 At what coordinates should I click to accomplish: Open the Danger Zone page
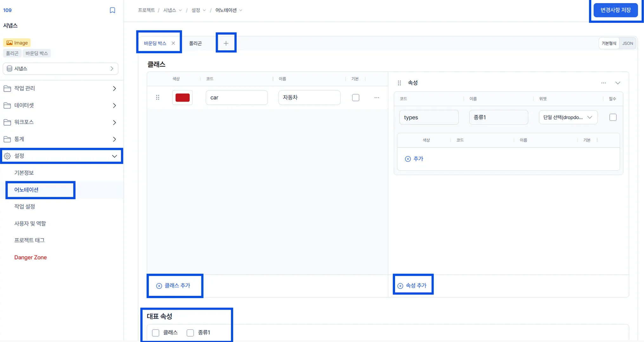pyautogui.click(x=30, y=257)
